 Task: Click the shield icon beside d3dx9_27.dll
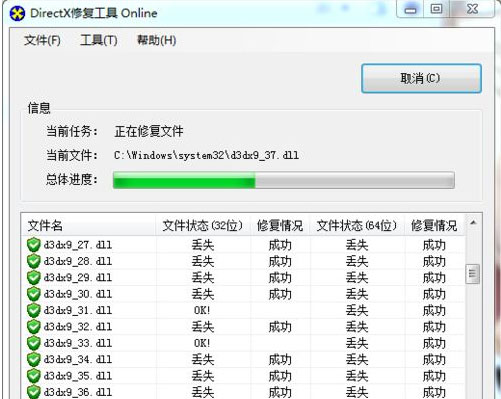[34, 245]
